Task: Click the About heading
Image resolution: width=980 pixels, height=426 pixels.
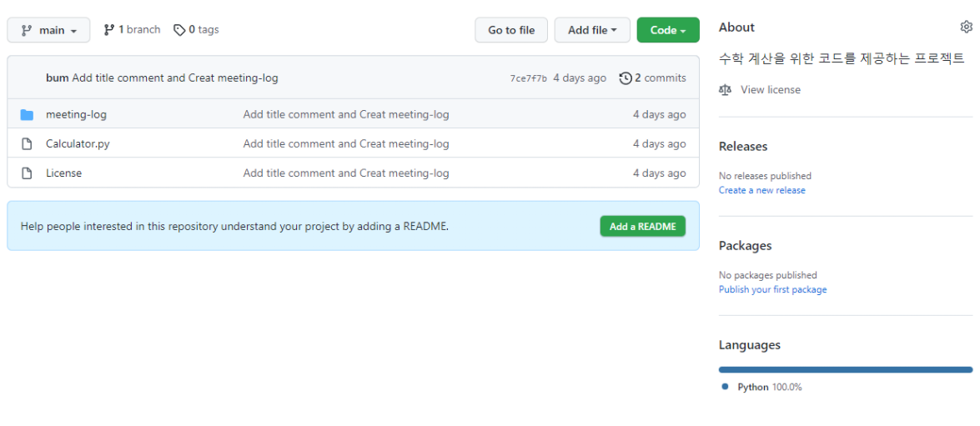Action: pos(736,28)
